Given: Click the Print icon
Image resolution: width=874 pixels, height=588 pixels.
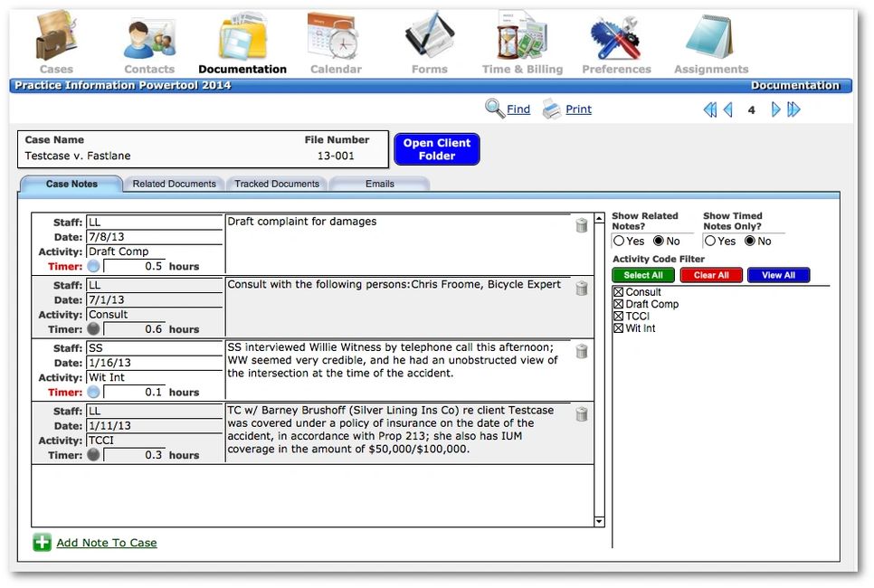Looking at the screenshot, I should (x=554, y=109).
